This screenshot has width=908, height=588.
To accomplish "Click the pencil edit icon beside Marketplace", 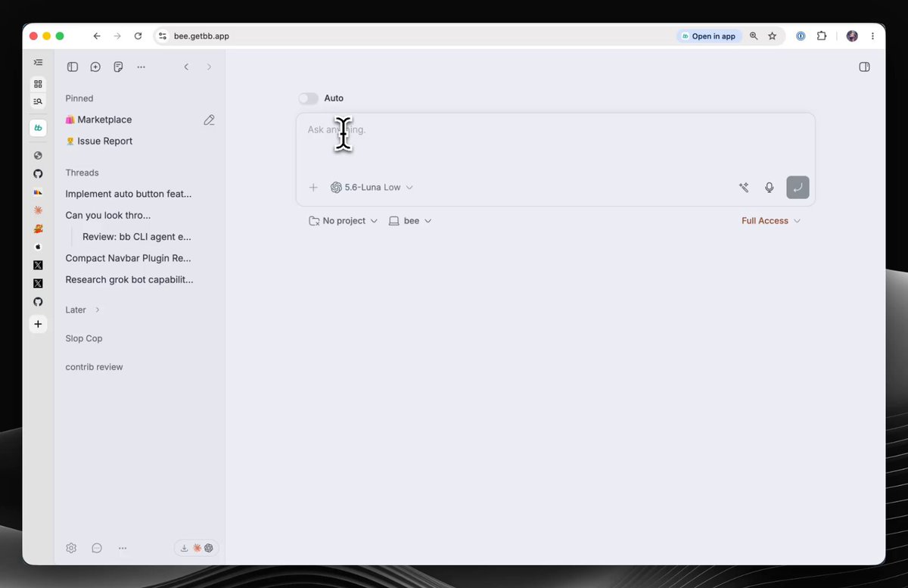I will pyautogui.click(x=210, y=120).
